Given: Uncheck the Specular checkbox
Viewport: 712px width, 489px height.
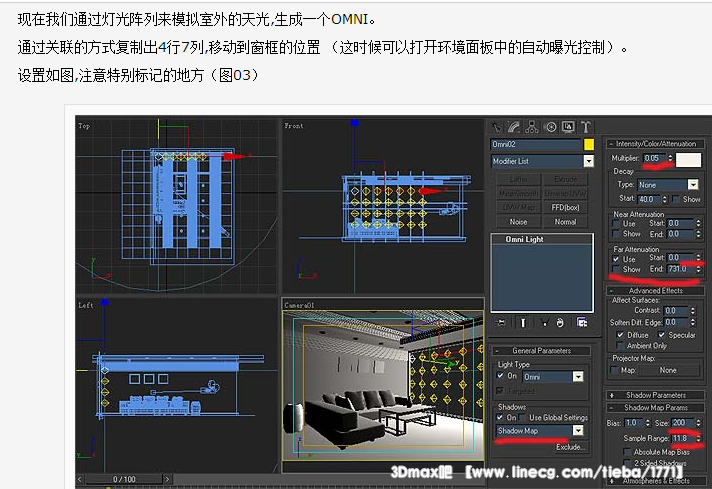Looking at the screenshot, I should (662, 335).
